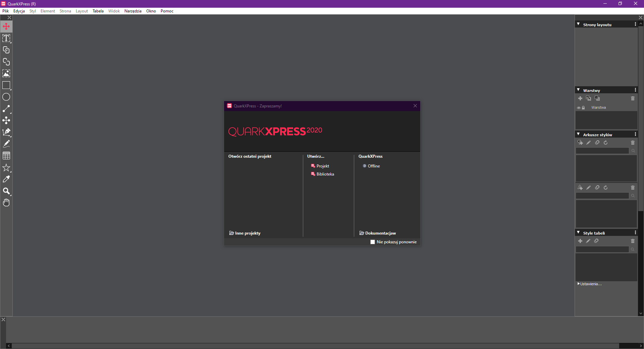Image resolution: width=644 pixels, height=349 pixels.
Task: Open the Pomoc menu
Action: (167, 11)
